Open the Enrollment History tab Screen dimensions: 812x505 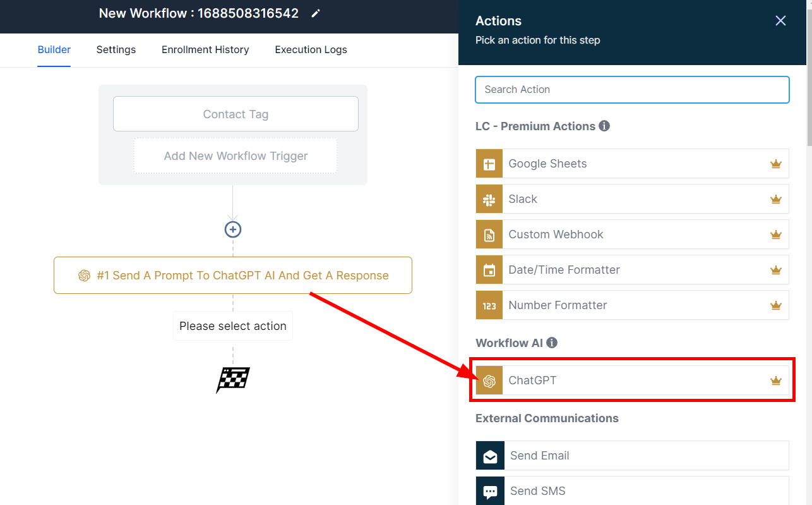(205, 50)
